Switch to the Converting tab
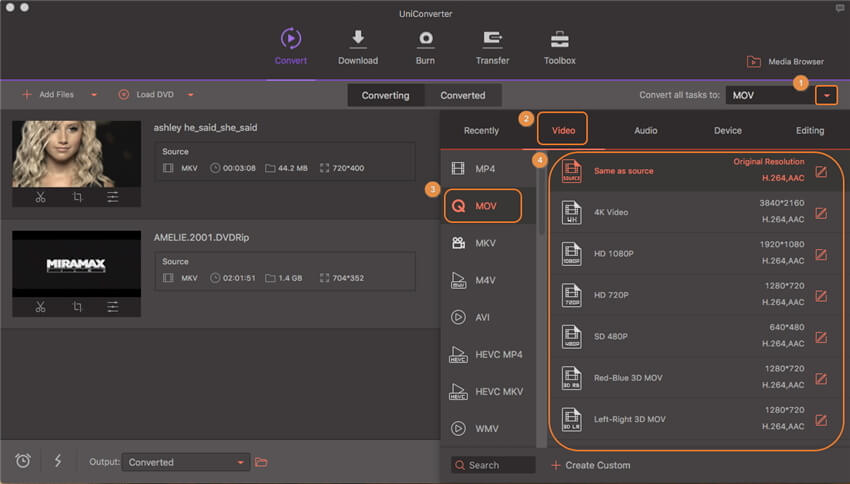850x484 pixels. [385, 95]
